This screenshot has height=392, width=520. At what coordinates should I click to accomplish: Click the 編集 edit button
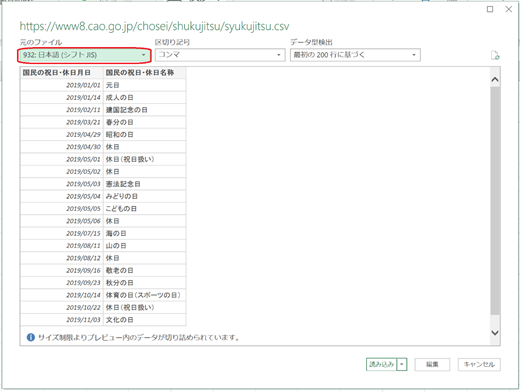(432, 364)
